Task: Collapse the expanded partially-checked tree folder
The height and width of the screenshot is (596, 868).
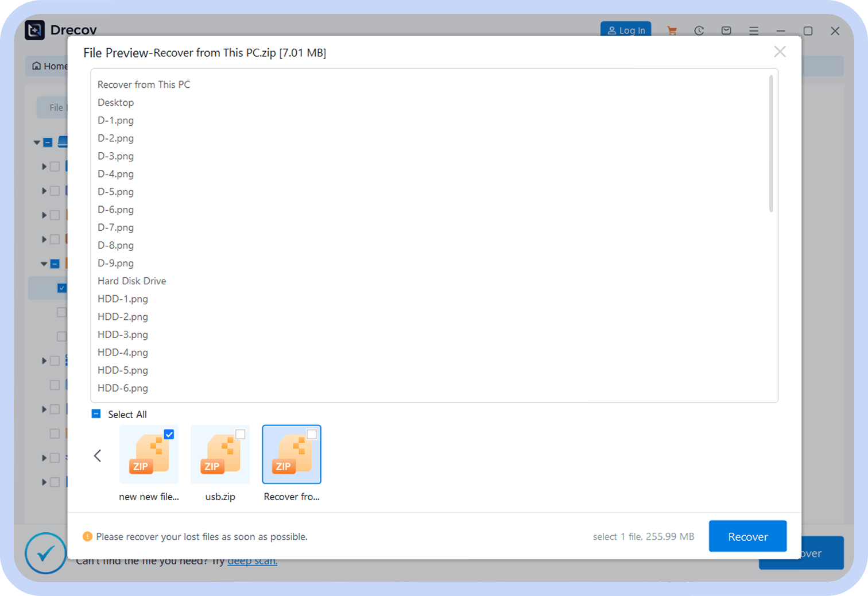Action: (x=44, y=264)
